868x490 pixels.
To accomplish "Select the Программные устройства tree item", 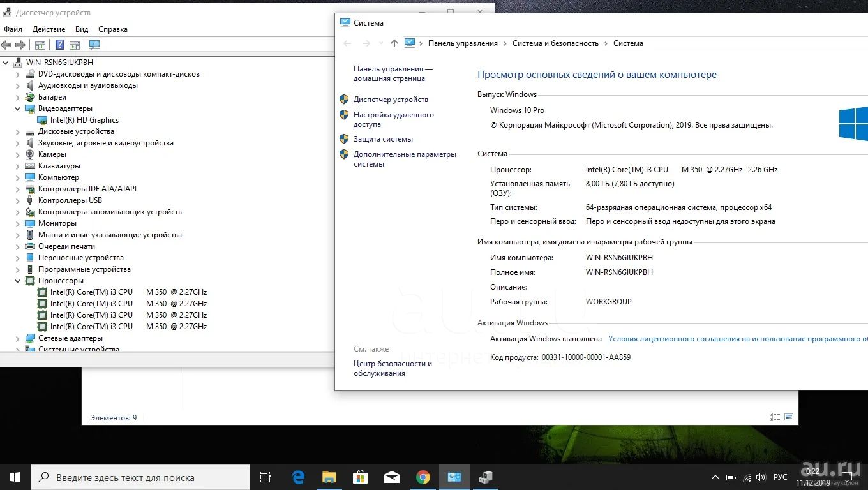I will pyautogui.click(x=84, y=269).
